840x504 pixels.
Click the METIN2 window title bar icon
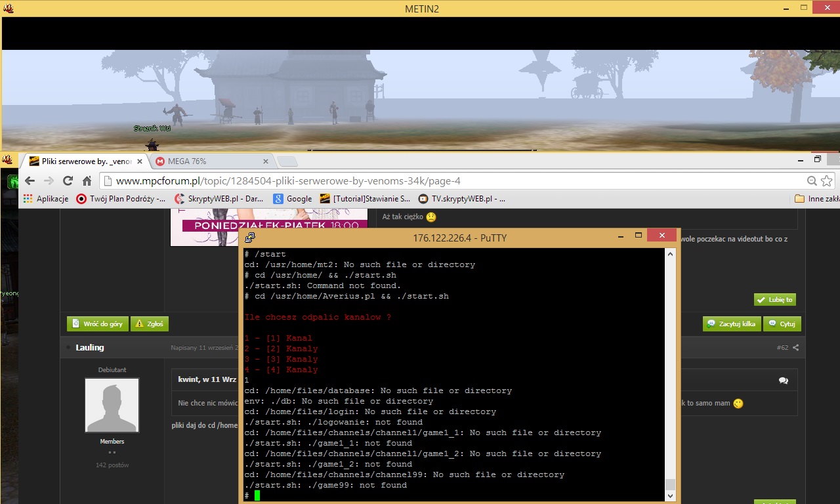[9, 9]
